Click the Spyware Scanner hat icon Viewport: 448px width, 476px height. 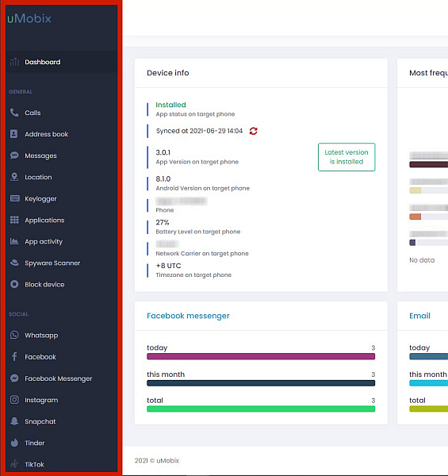pos(14,263)
